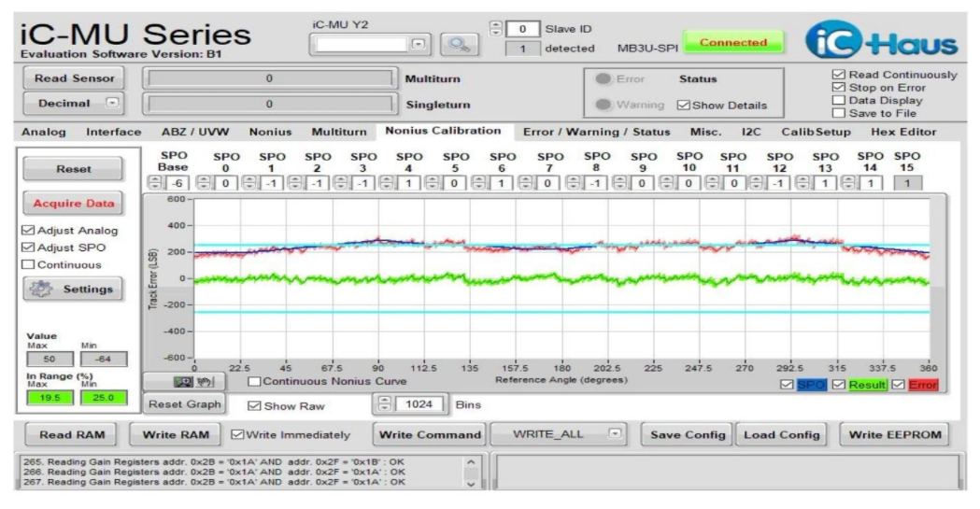Switch to the Analog tab
Screen dimensions: 980x509
tap(43, 132)
